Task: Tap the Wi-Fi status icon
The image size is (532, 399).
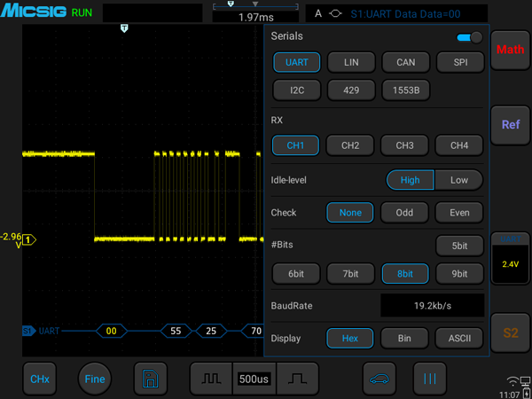Action: tap(512, 381)
